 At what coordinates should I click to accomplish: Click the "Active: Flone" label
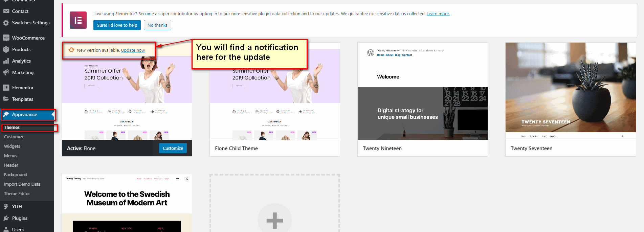[x=81, y=148]
